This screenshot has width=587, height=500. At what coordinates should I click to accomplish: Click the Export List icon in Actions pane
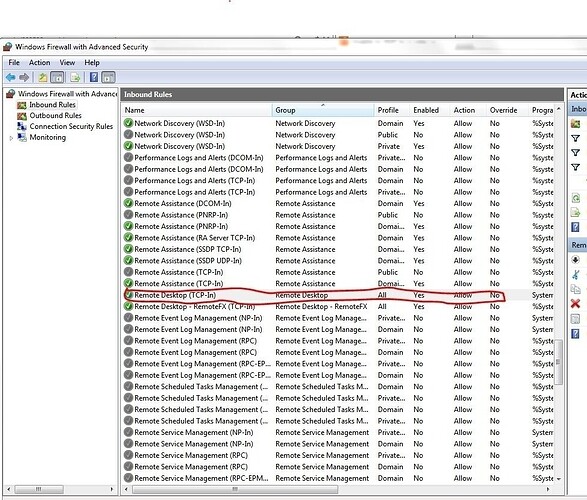[x=575, y=212]
